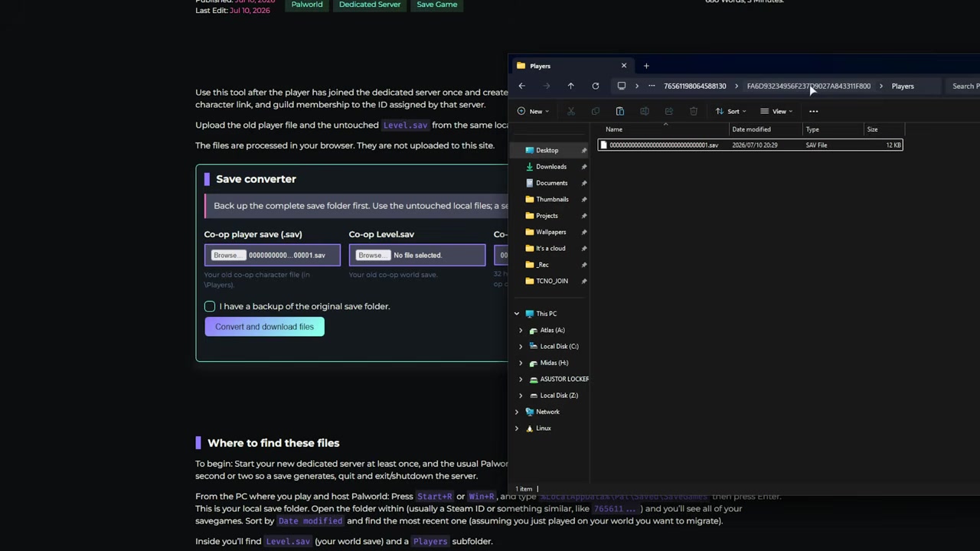Open the Downloads quick access folder

click(550, 166)
